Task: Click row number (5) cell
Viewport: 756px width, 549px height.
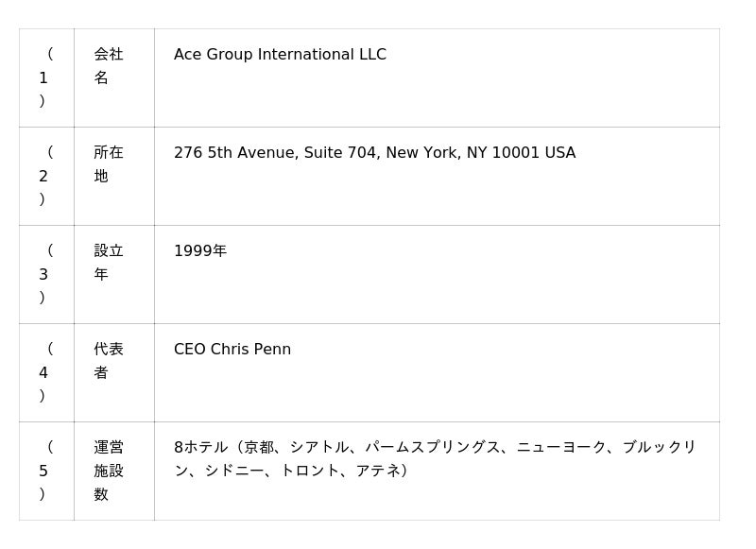Action: pyautogui.click(x=43, y=471)
